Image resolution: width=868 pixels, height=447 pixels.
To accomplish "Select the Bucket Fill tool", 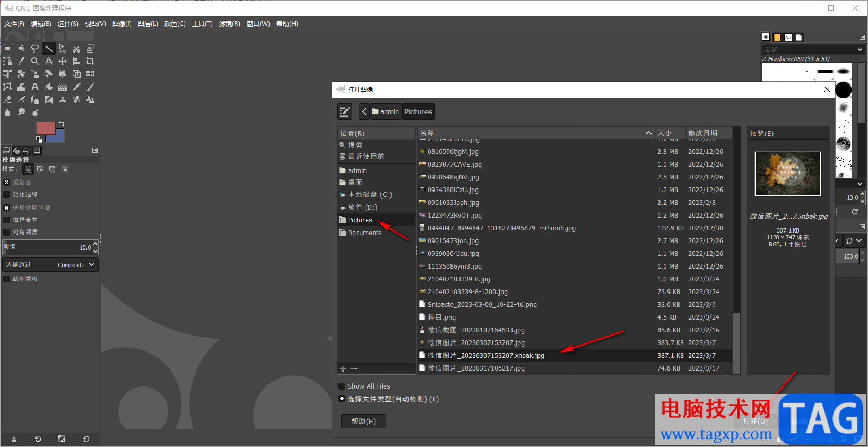I will pyautogui.click(x=49, y=87).
